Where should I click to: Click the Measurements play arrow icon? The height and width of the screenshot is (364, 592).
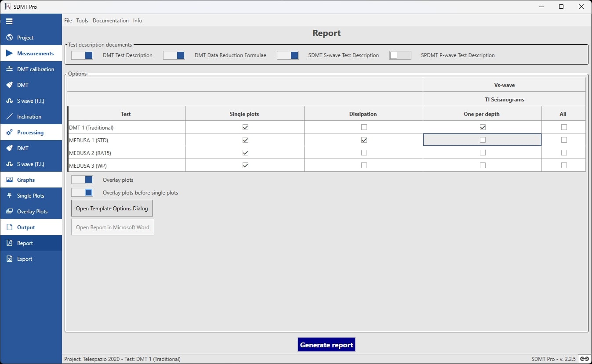pos(9,54)
